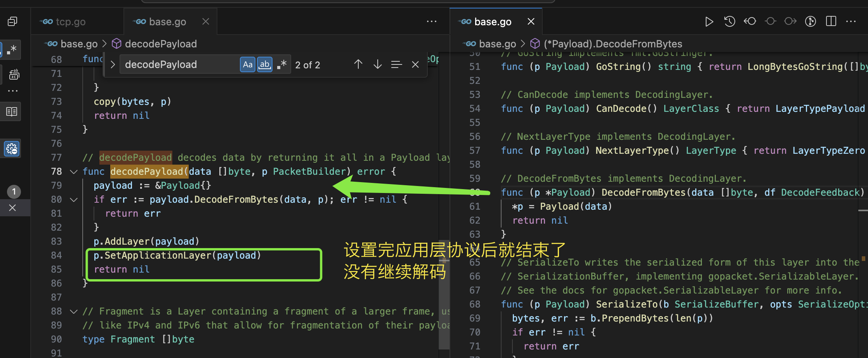The width and height of the screenshot is (868, 358).
Task: Click the Go file icon in the tcp.go tab
Action: (x=47, y=22)
